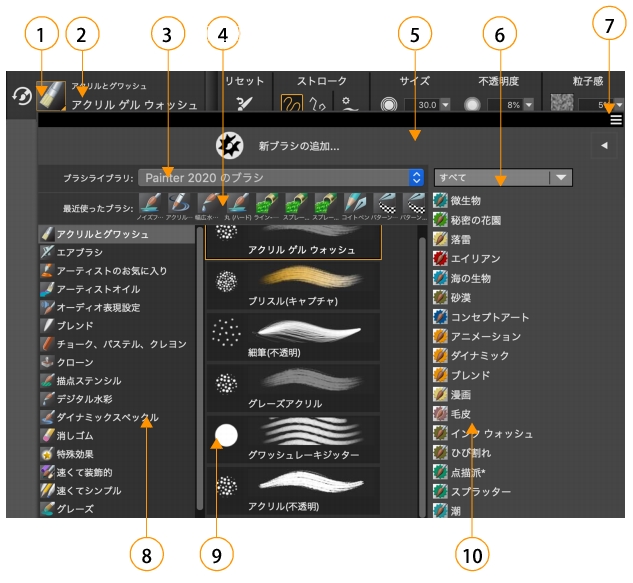The height and width of the screenshot is (583, 633).
Task: Click the 微生物 brush pack icon
Action: pos(441,202)
